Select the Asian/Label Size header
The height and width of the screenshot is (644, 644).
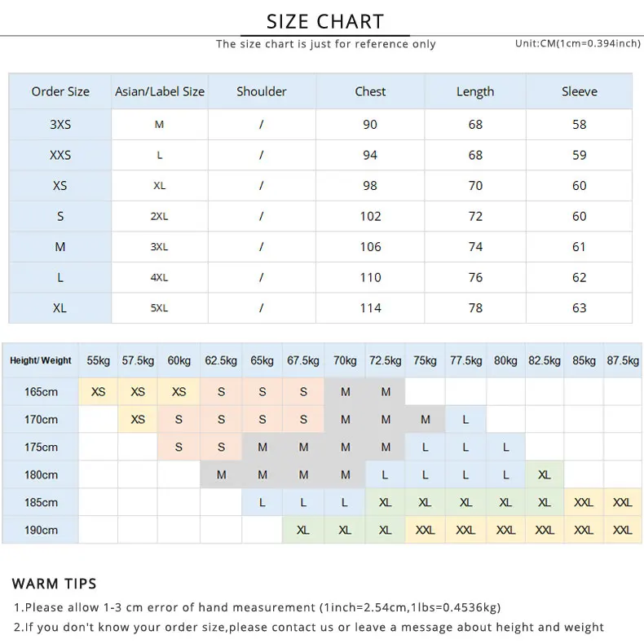pyautogui.click(x=159, y=91)
